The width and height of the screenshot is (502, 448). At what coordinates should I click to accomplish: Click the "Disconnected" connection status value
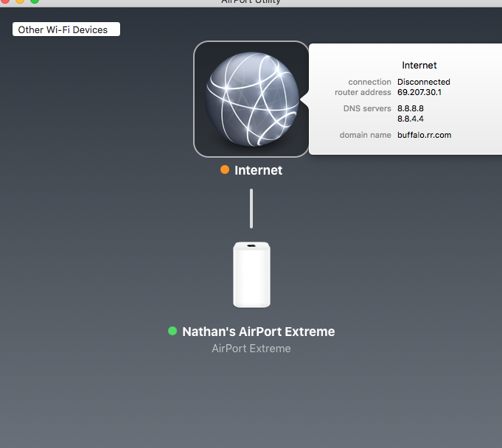pos(424,82)
